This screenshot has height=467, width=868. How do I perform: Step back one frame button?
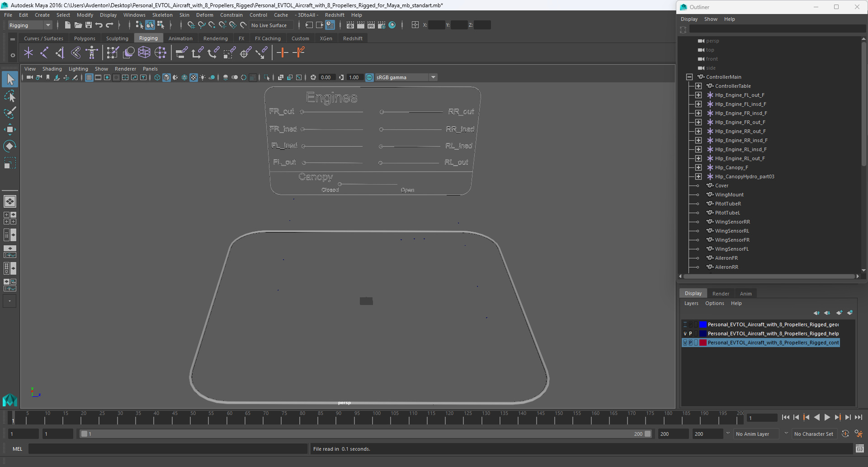click(796, 417)
